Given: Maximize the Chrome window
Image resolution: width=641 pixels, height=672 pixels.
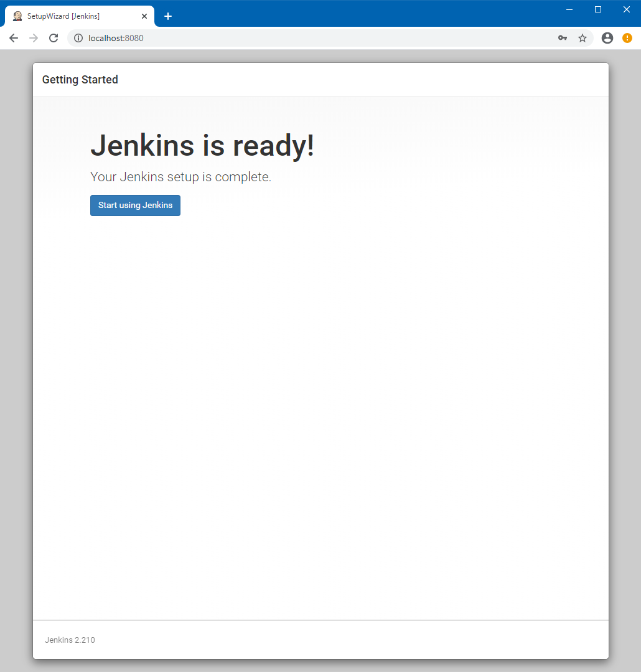Looking at the screenshot, I should [x=598, y=9].
